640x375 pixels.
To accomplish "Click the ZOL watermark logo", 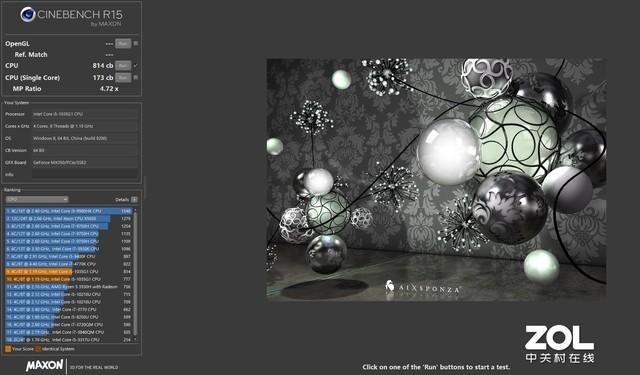I will [x=560, y=344].
